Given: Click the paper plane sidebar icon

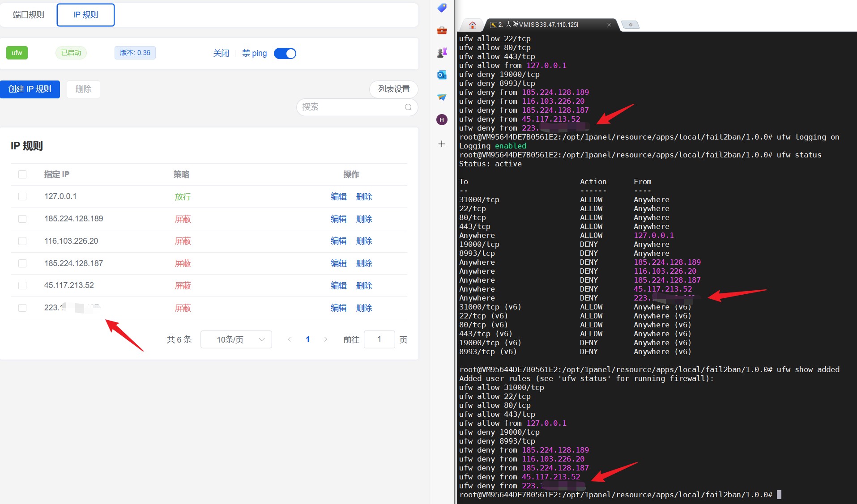Looking at the screenshot, I should coord(442,97).
